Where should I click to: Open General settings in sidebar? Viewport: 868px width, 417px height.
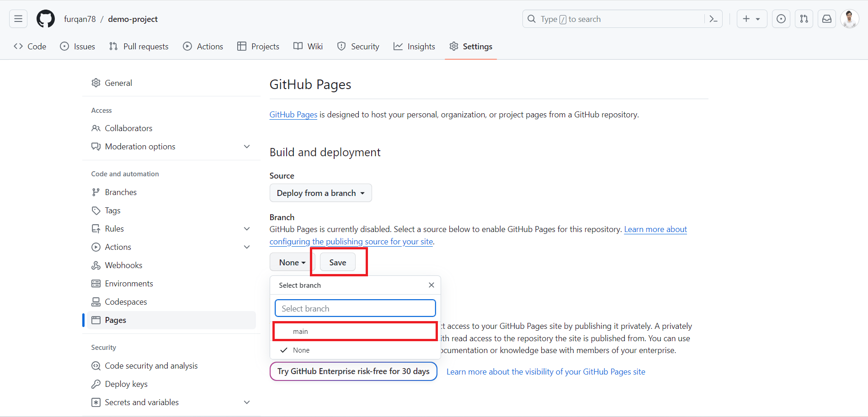point(171,83)
